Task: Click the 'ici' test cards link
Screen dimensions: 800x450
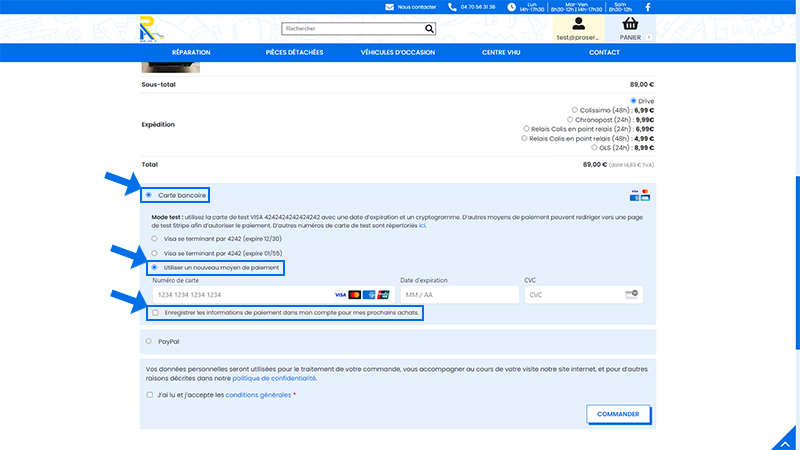Action: [x=422, y=226]
